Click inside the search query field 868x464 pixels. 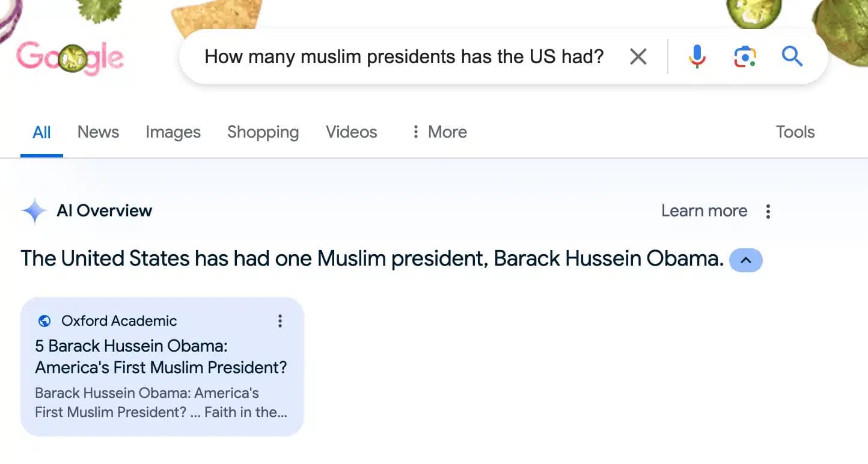coord(403,56)
